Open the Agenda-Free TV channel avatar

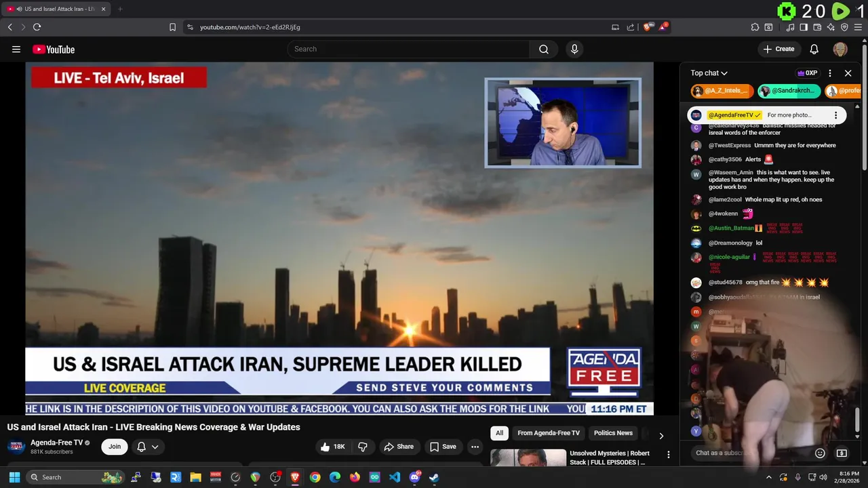coord(17,447)
